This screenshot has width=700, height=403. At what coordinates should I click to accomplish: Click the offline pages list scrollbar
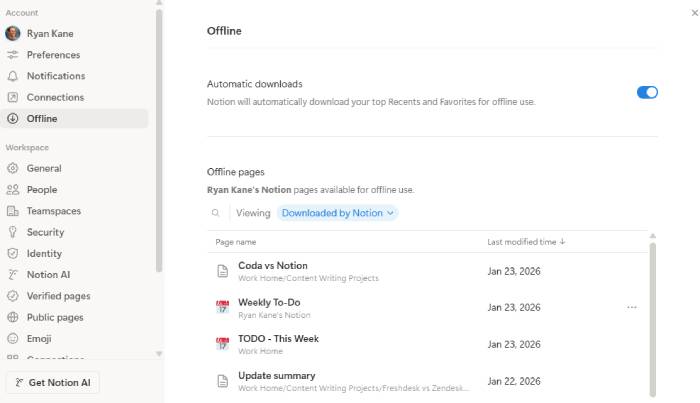tap(652, 319)
